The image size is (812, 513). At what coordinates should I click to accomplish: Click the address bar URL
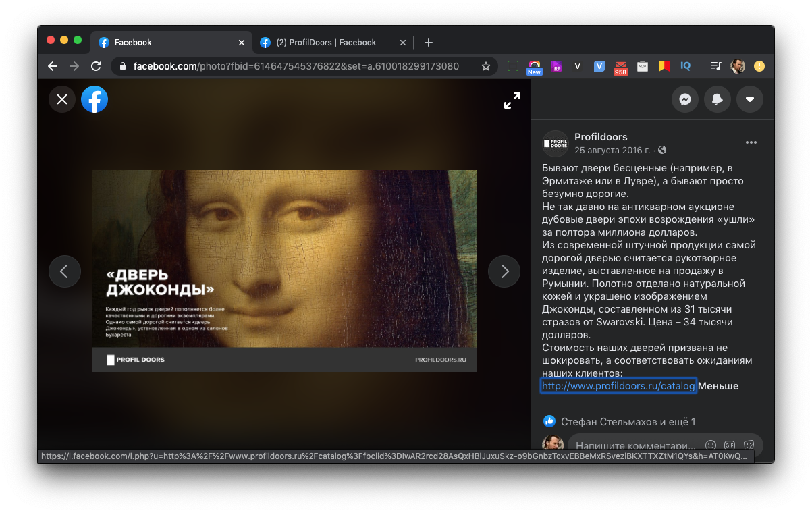pos(296,66)
